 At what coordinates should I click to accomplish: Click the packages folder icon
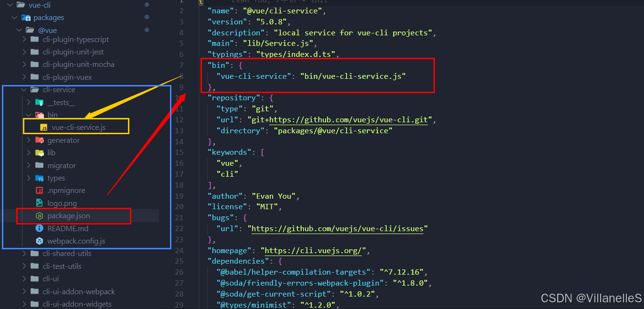(26, 18)
